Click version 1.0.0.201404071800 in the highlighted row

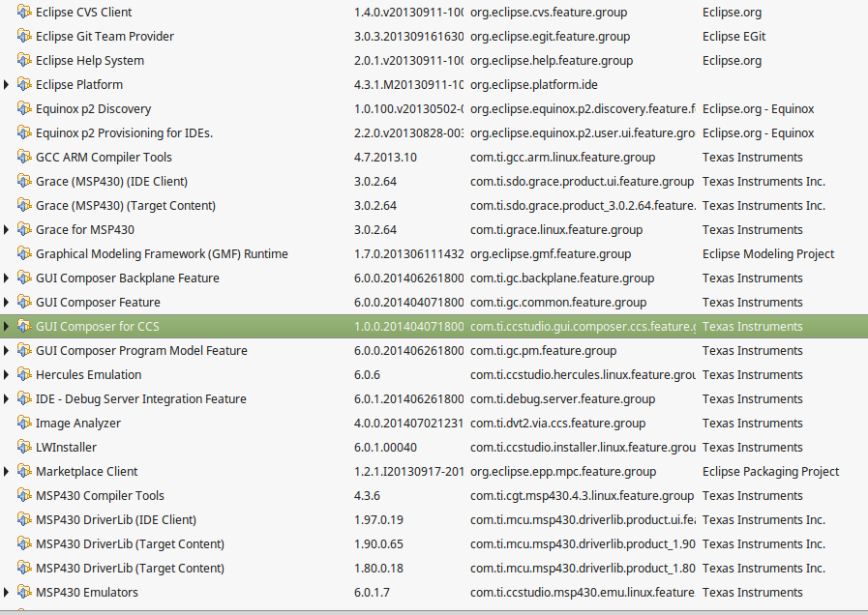tap(408, 326)
